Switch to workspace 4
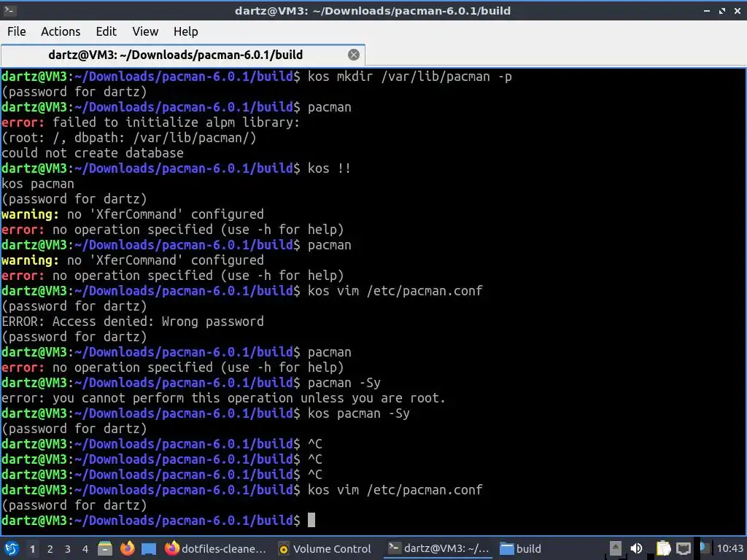 (85, 549)
